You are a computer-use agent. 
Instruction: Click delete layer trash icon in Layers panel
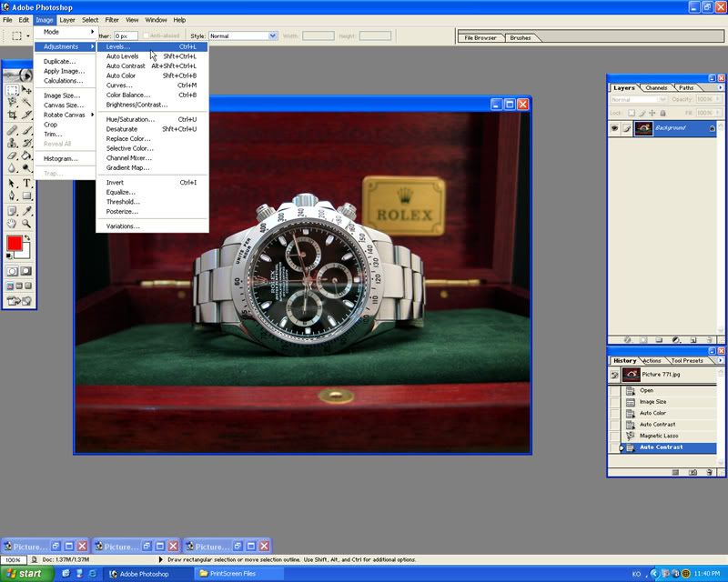[709, 340]
